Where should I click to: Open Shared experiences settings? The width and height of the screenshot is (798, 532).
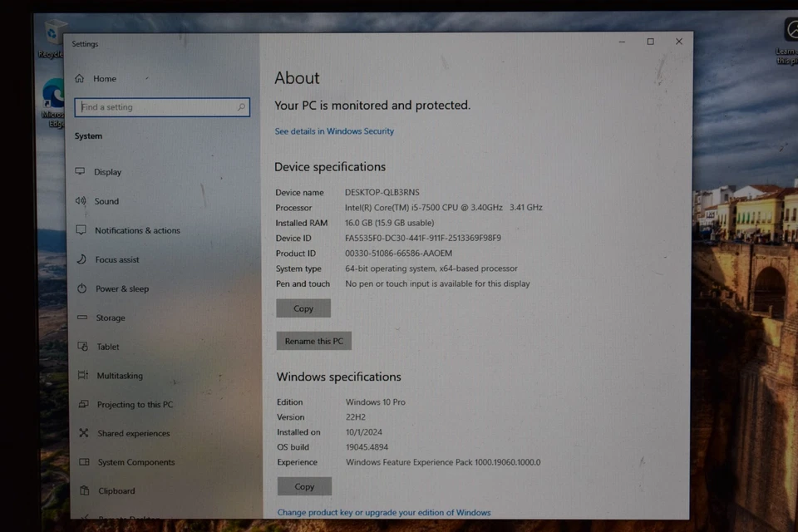click(x=133, y=433)
